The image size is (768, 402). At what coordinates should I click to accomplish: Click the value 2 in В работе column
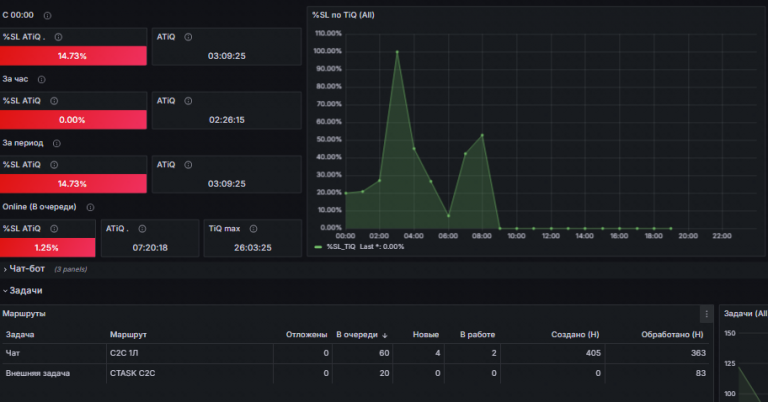(494, 353)
